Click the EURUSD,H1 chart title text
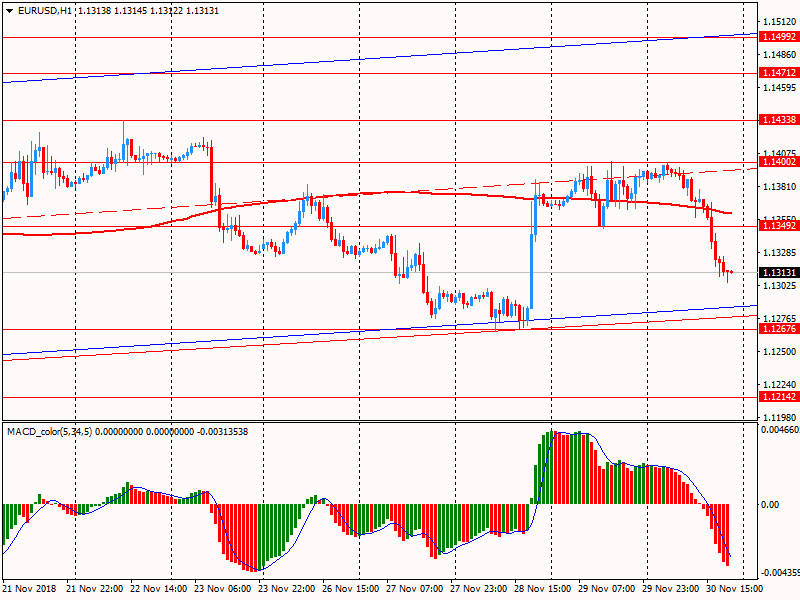The height and width of the screenshot is (600, 800). (44, 11)
